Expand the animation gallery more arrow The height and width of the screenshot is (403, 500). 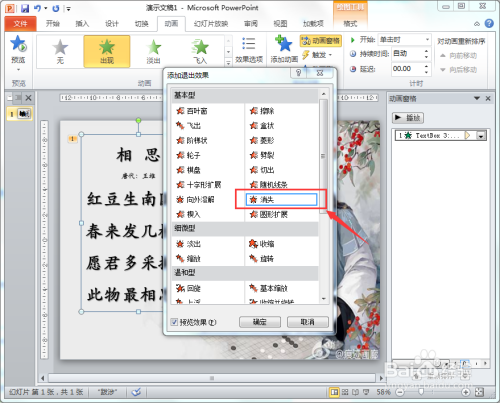tap(228, 62)
